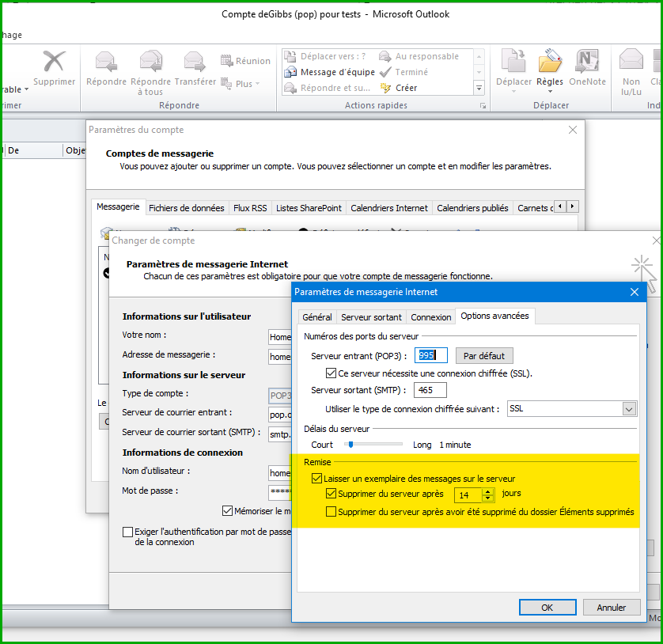The width and height of the screenshot is (663, 644).
Task: Open the Règles rules icon
Action: pyautogui.click(x=550, y=63)
